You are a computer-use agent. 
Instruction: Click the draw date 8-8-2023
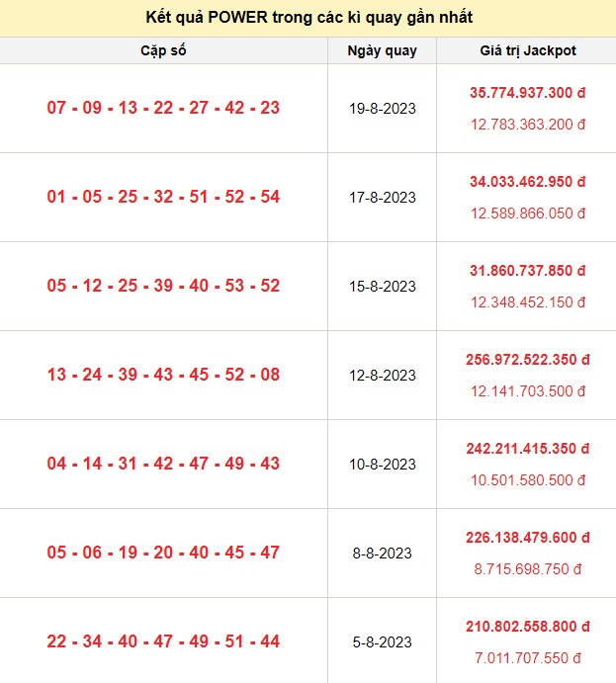(x=383, y=554)
